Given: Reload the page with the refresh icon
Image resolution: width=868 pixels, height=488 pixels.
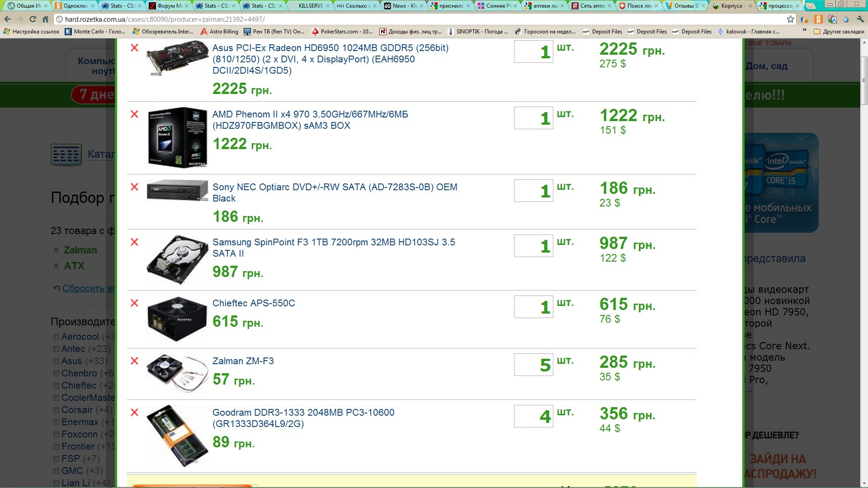Looking at the screenshot, I should point(33,19).
